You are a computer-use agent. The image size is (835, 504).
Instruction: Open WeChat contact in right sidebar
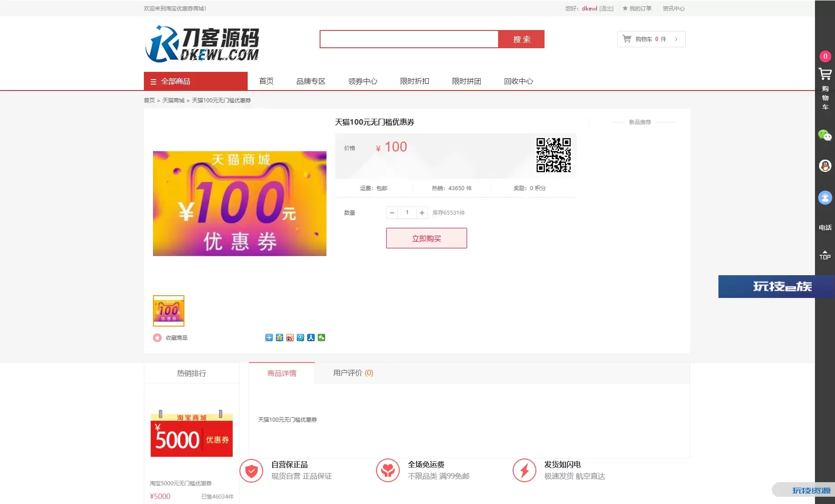[825, 135]
